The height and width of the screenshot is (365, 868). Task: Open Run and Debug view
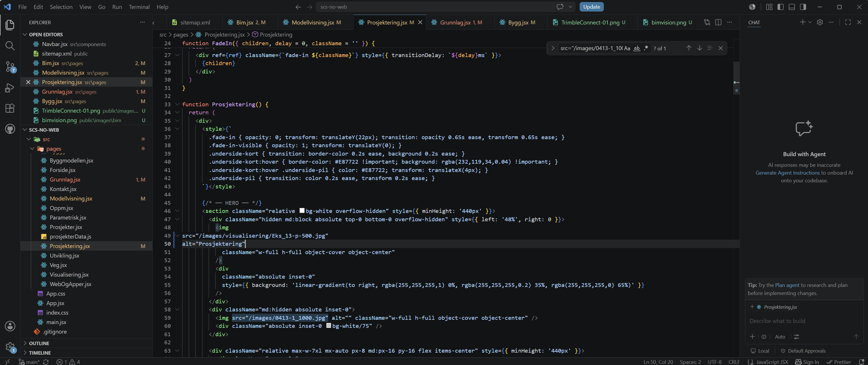(x=10, y=88)
